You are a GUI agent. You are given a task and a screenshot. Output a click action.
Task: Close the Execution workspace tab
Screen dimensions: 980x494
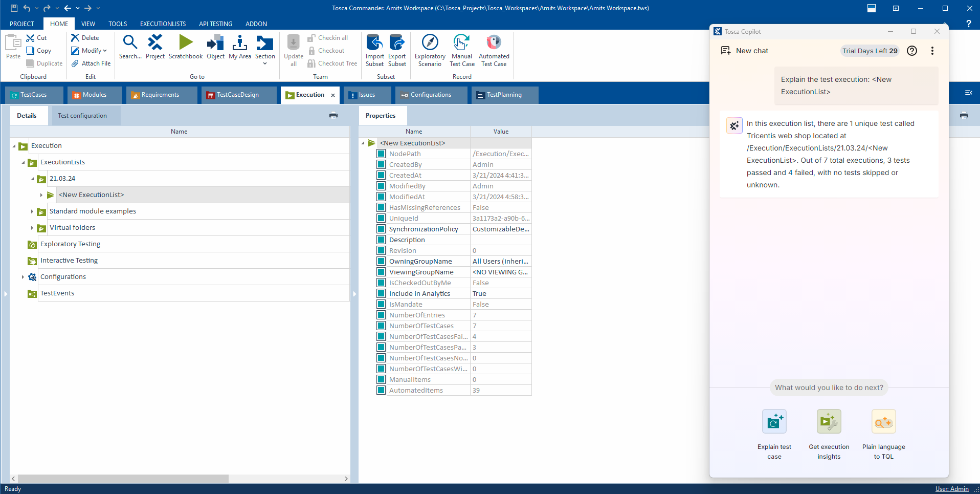333,95
